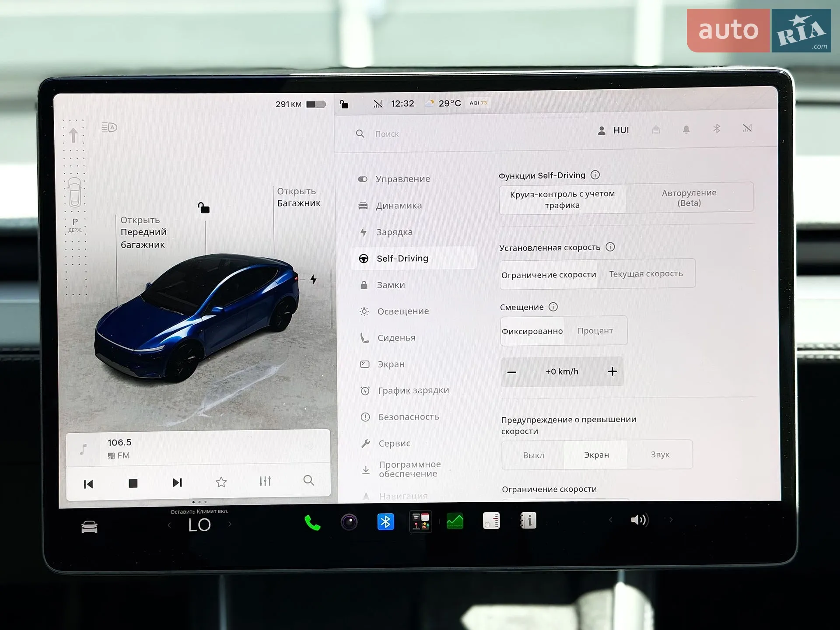The image size is (840, 630).
Task: Open the energy chart app
Action: (x=455, y=521)
